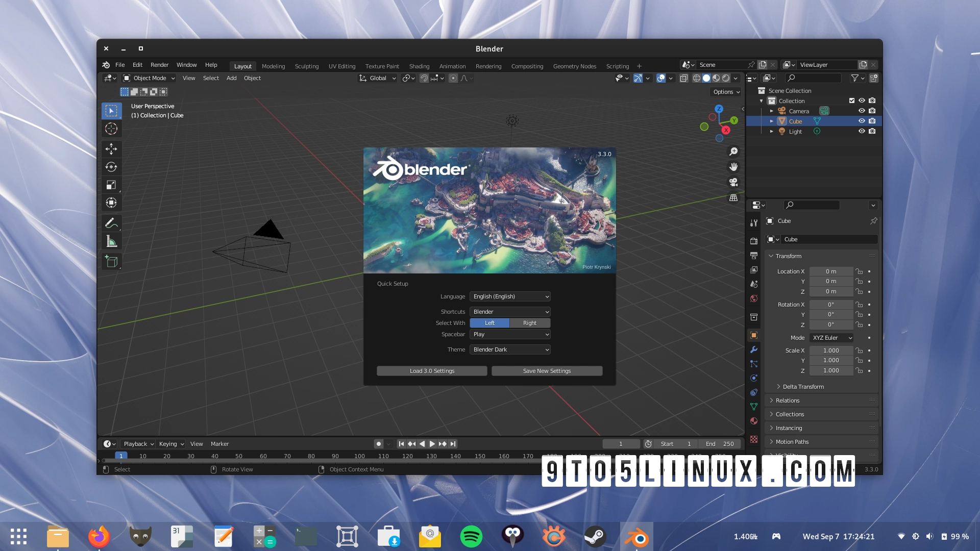Open the Render menu
980x551 pixels.
[159, 65]
